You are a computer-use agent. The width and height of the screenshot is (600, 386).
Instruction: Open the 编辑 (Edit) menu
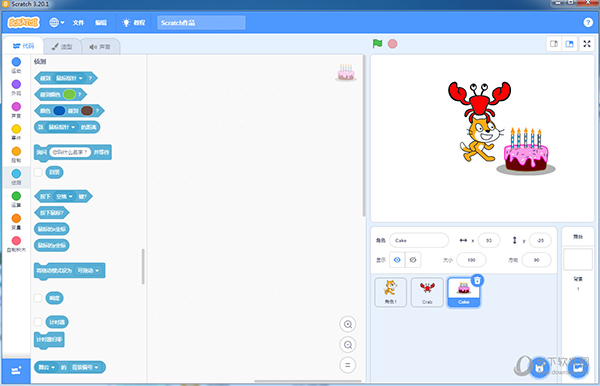(101, 23)
